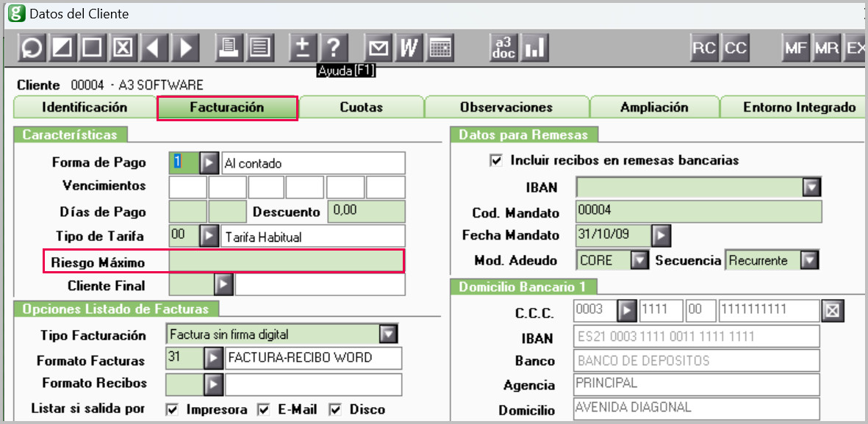Click the RC toolbar button

click(x=705, y=48)
